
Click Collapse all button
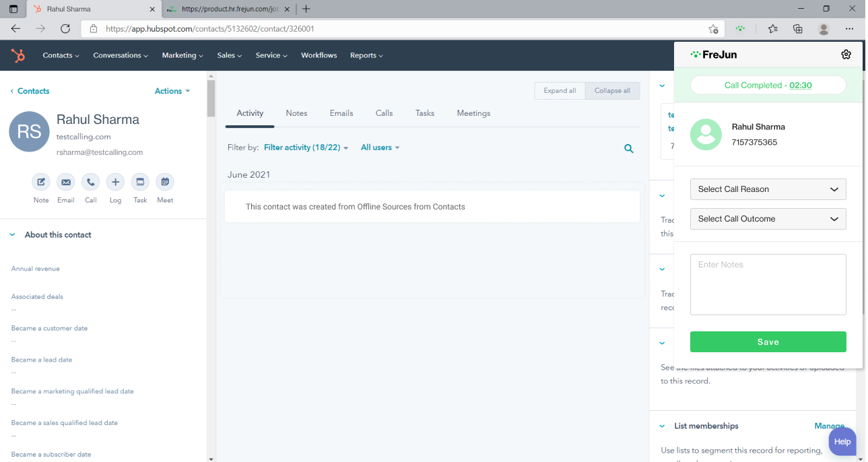click(x=612, y=91)
